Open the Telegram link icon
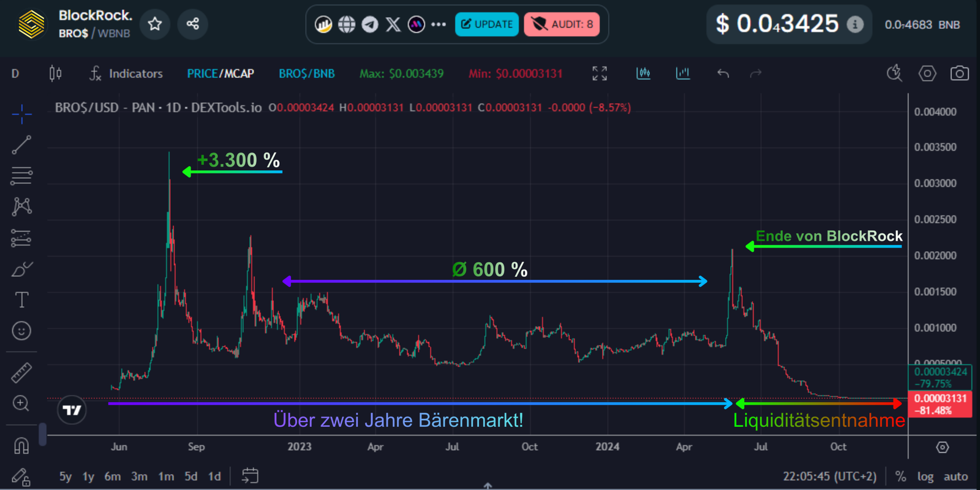The width and height of the screenshot is (980, 490). point(370,24)
